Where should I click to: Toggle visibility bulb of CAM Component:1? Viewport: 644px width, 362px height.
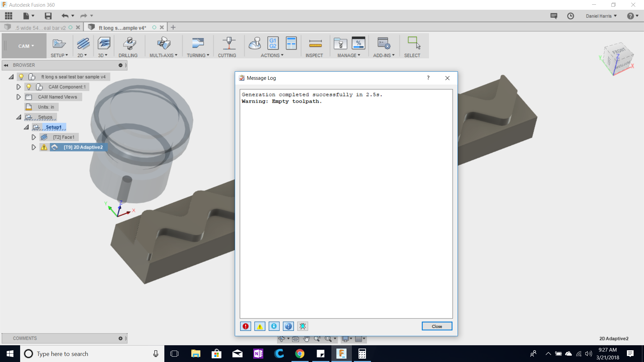pyautogui.click(x=29, y=87)
